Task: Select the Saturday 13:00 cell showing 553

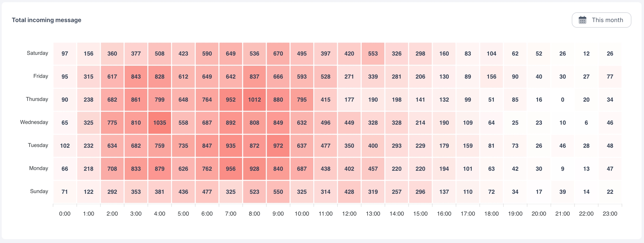Action: click(373, 54)
